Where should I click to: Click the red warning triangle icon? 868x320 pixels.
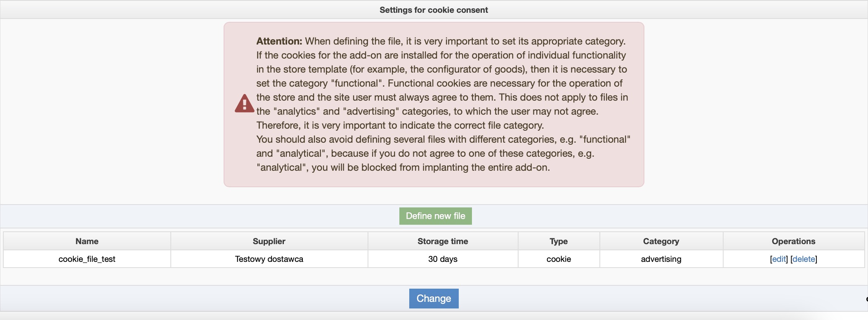point(244,104)
